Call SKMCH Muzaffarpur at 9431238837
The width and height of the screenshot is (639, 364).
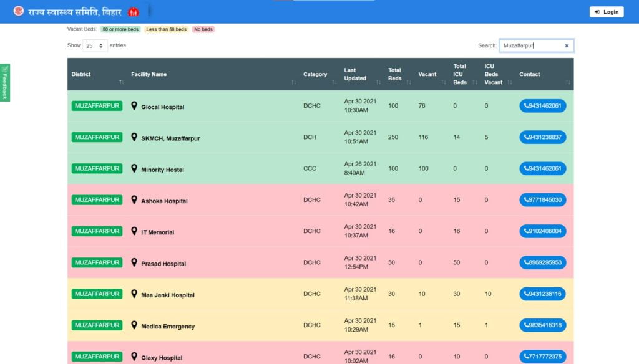(x=542, y=136)
